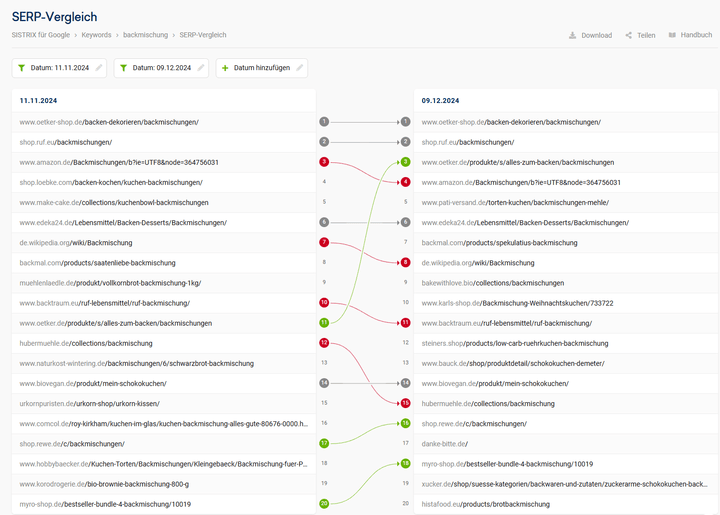Click the green position 18 badge in right column
This screenshot has height=515, width=720.
click(x=405, y=463)
